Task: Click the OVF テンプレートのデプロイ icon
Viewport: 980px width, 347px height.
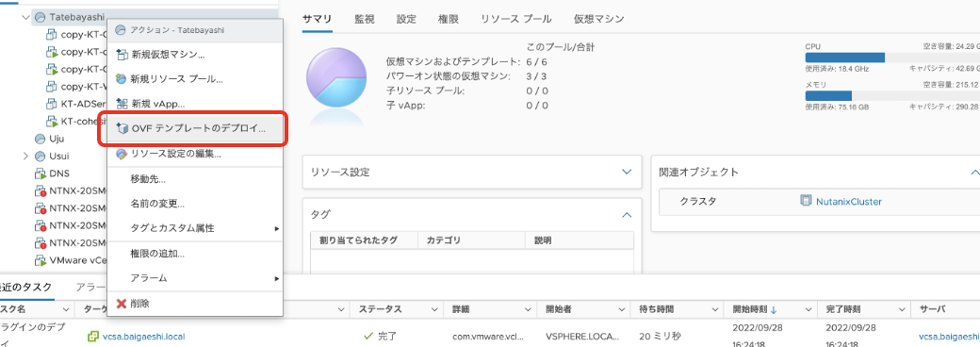Action: click(x=122, y=128)
